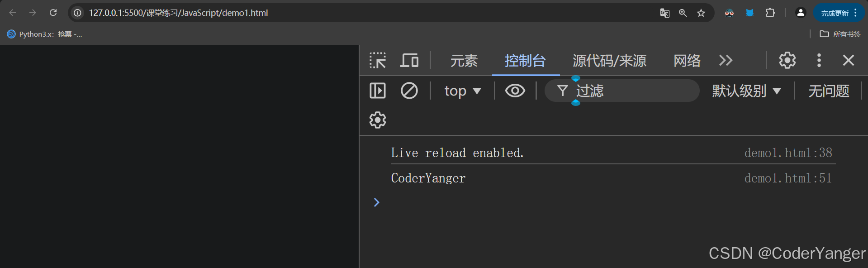Image resolution: width=868 pixels, height=268 pixels.
Task: Open the 默认级别 log level dropdown
Action: click(x=747, y=91)
